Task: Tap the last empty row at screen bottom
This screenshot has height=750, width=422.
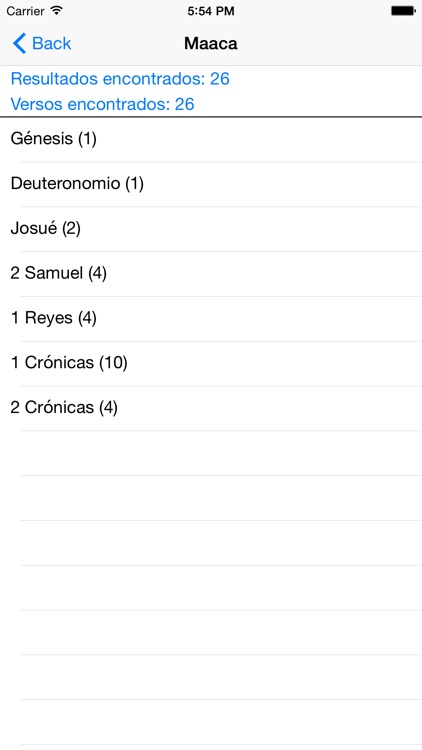Action: 211,722
